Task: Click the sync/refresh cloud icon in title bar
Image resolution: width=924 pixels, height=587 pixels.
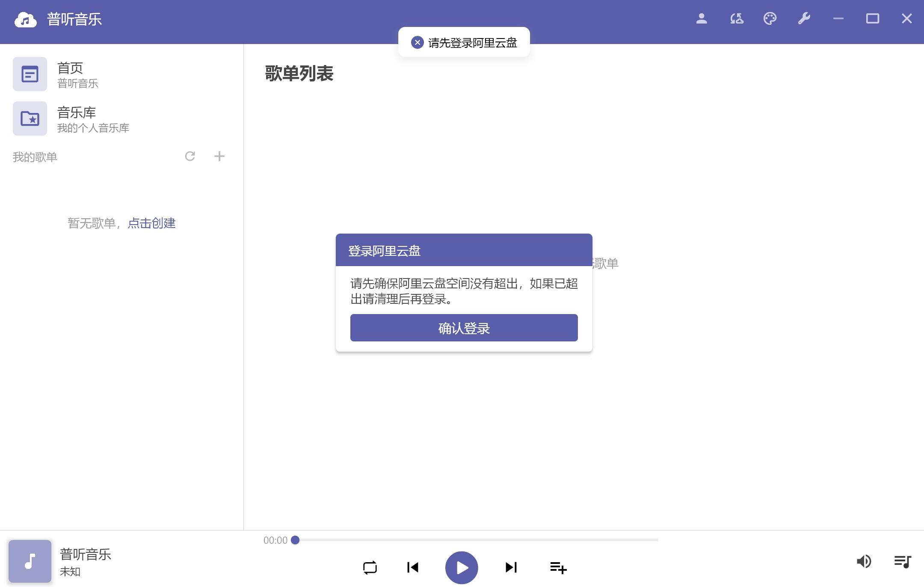Action: click(737, 18)
